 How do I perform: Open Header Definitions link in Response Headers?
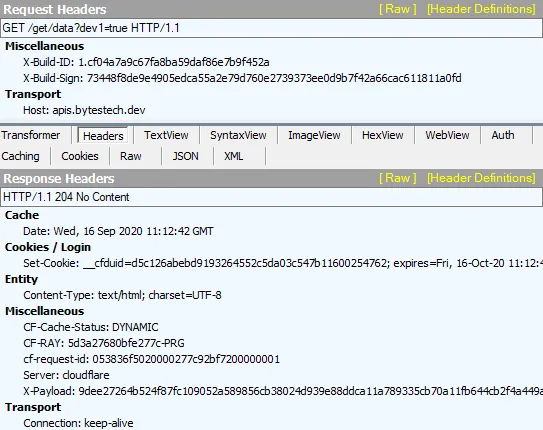481,178
